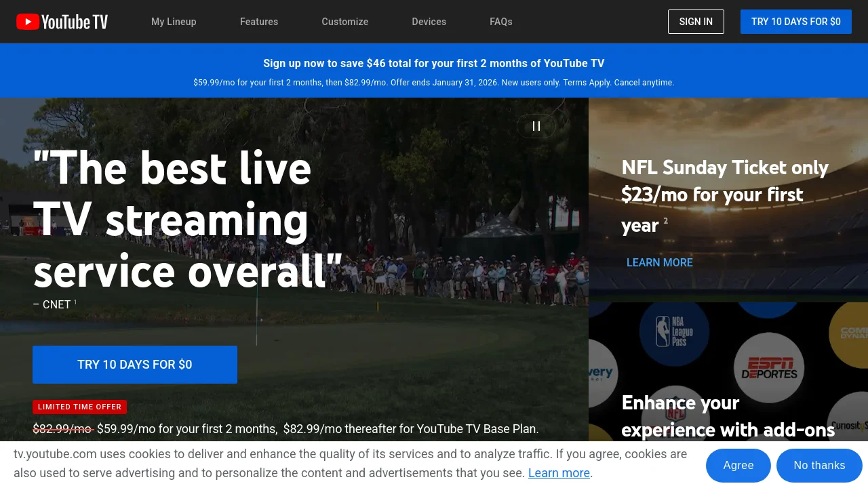Screen dimensions: 868x488
Task: Click the SIGN IN button
Action: coord(696,22)
